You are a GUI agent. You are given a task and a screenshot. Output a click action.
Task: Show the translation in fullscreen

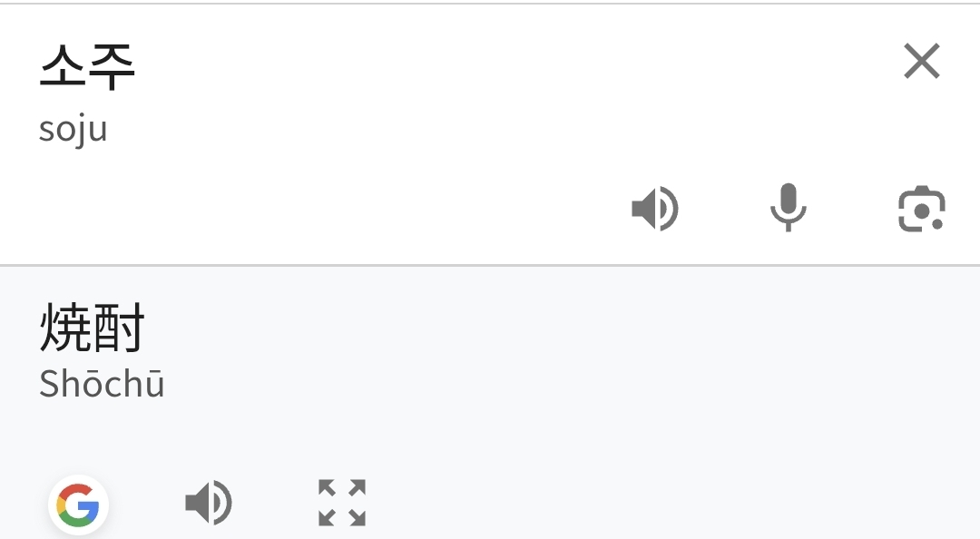click(342, 503)
